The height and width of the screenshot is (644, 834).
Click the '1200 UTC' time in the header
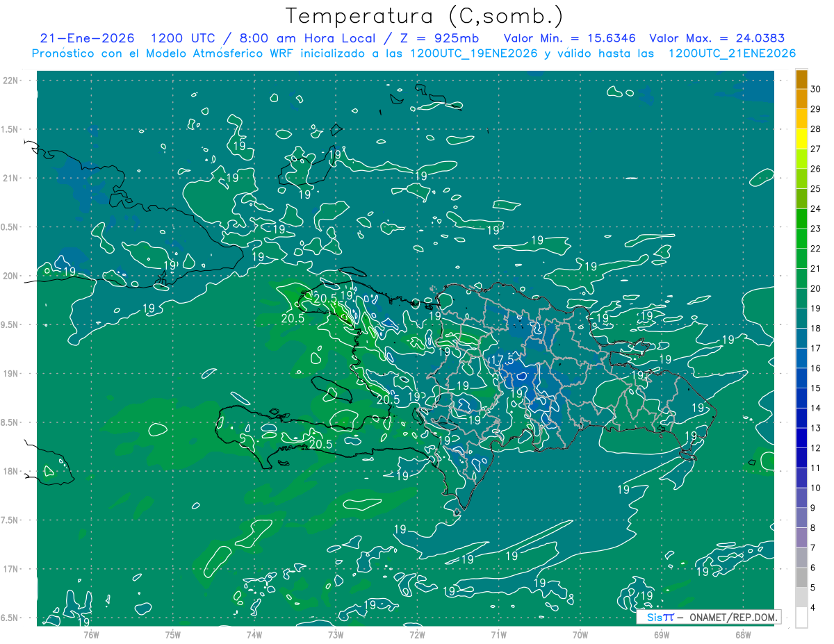[184, 39]
